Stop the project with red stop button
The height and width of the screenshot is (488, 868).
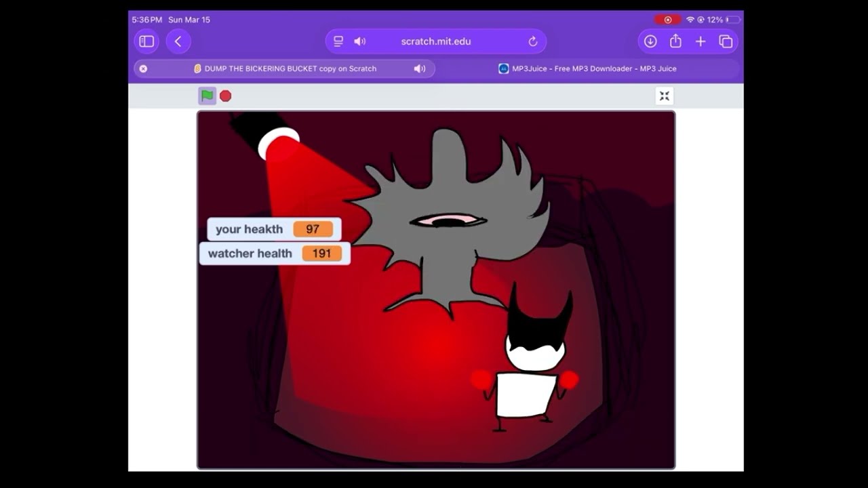pos(226,96)
